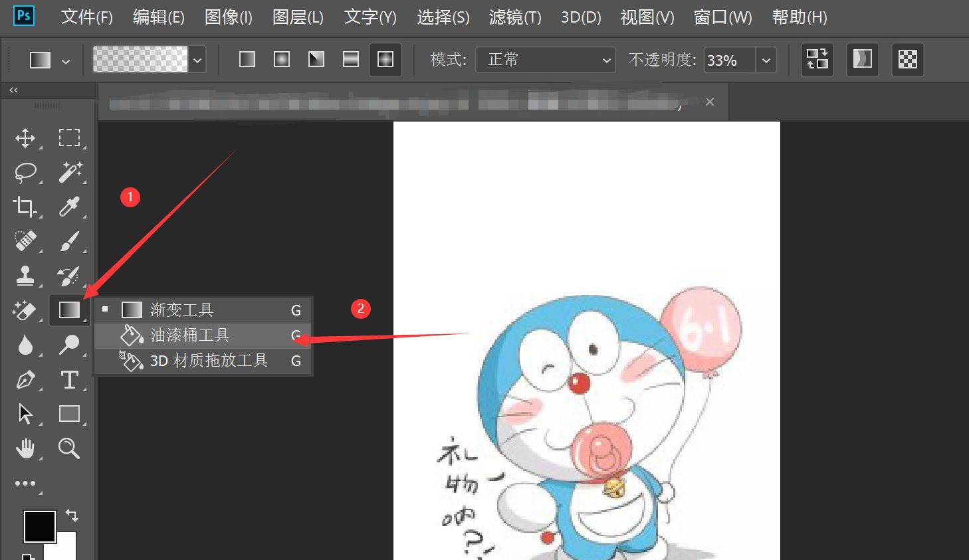Image resolution: width=969 pixels, height=560 pixels.
Task: Open the 文字(Y) menu
Action: 370,17
